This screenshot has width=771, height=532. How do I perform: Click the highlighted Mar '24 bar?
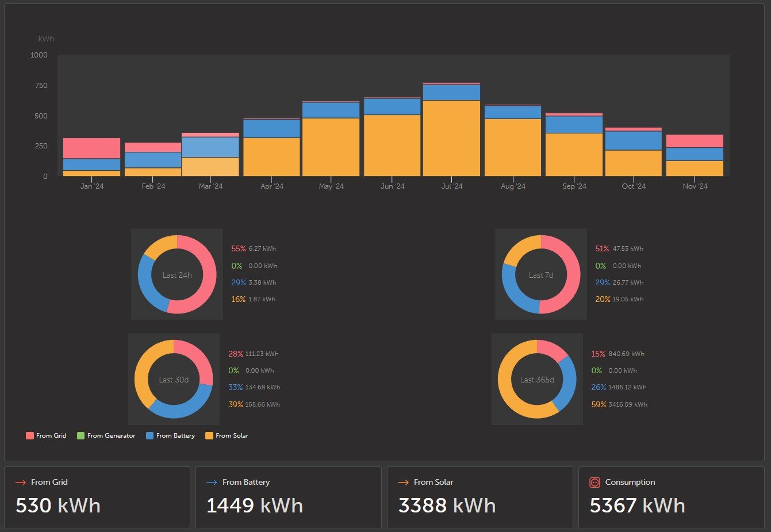click(x=210, y=154)
